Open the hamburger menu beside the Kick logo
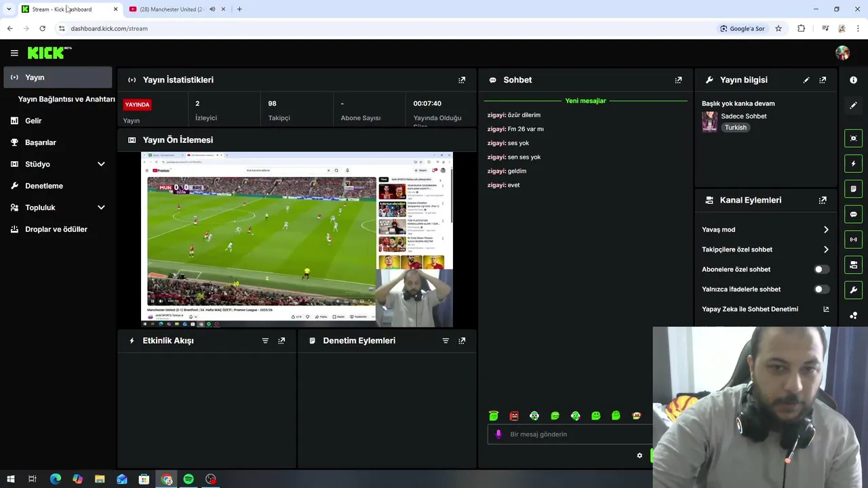The height and width of the screenshot is (488, 868). (x=14, y=53)
